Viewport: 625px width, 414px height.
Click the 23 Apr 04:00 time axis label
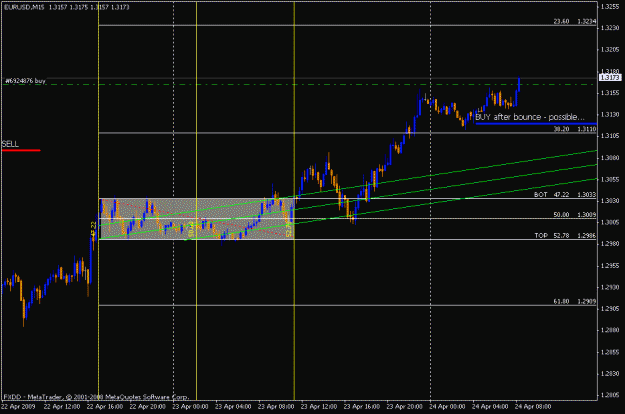pos(233,407)
